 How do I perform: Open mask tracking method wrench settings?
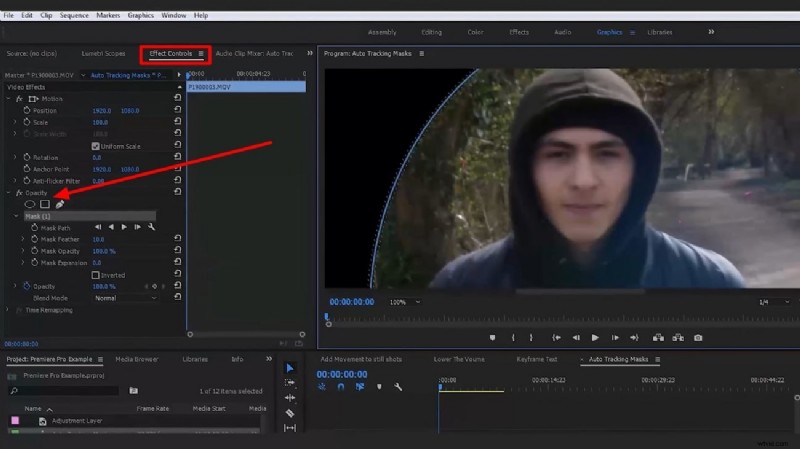[x=152, y=227]
